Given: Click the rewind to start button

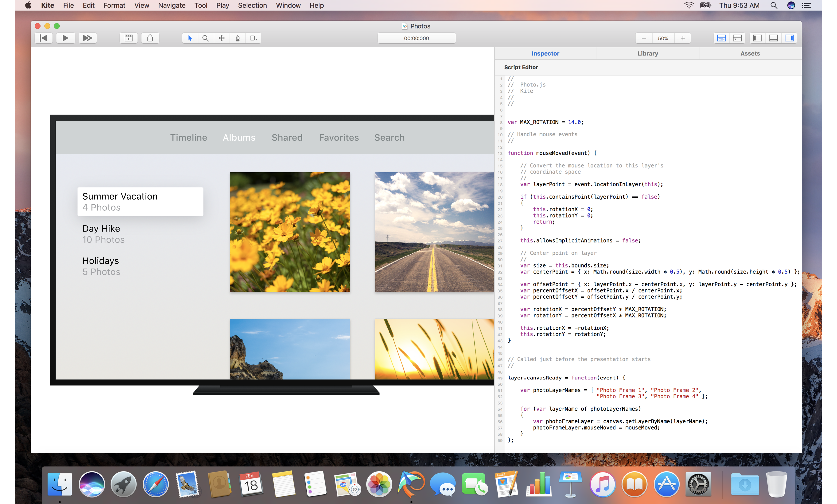Looking at the screenshot, I should click(x=43, y=38).
